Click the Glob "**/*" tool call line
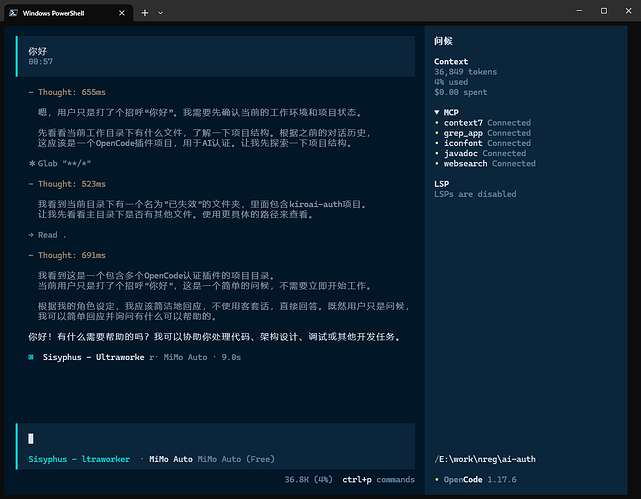This screenshot has width=641, height=499. (60, 163)
